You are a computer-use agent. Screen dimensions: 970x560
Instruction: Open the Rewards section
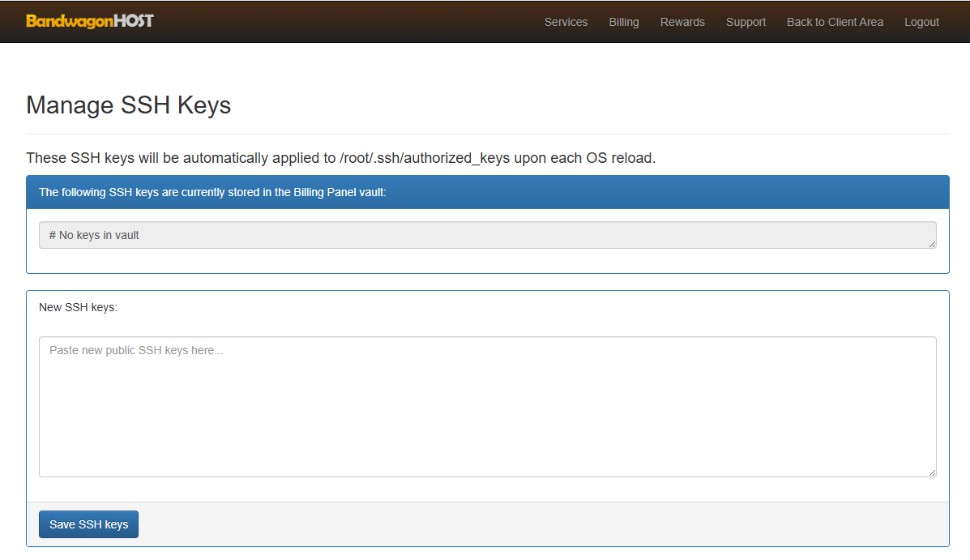[x=682, y=22]
